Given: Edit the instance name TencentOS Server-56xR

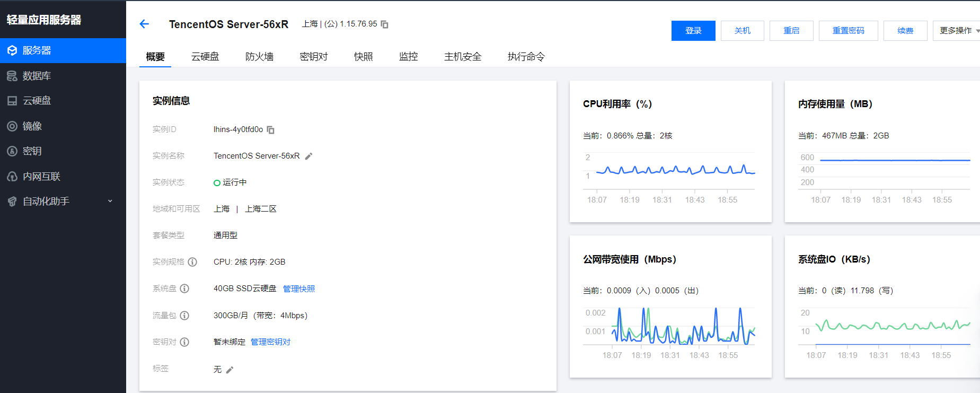Looking at the screenshot, I should [x=309, y=156].
